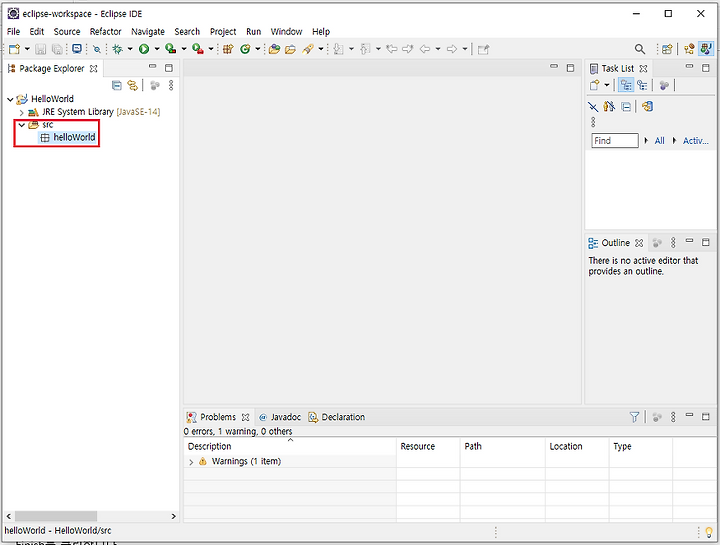The image size is (720, 545).
Task: Toggle Hide Completed Tasks in Task List
Action: pyautogui.click(x=593, y=107)
